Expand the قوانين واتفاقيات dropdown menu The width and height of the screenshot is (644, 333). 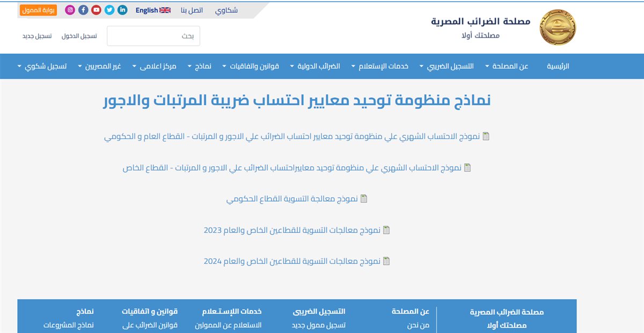click(251, 66)
